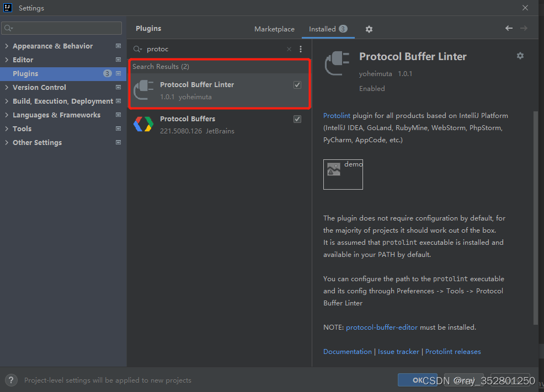Click Tools row project-level icon

(x=118, y=128)
